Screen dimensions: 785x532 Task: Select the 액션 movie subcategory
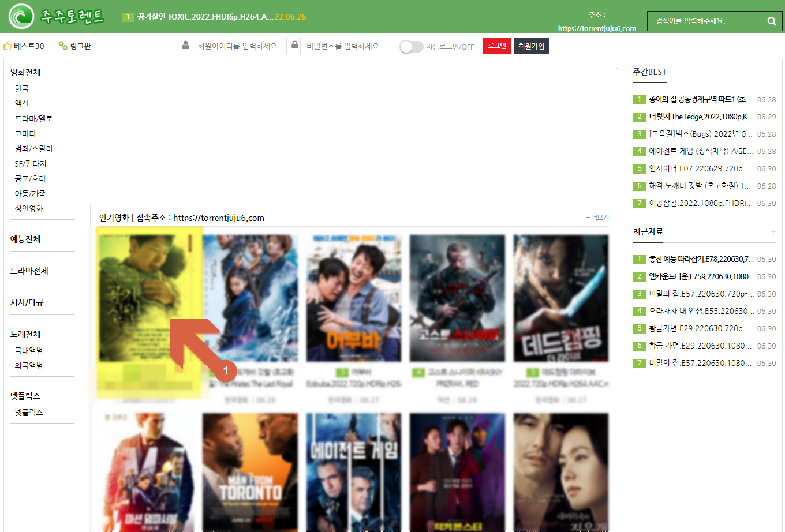click(x=22, y=103)
